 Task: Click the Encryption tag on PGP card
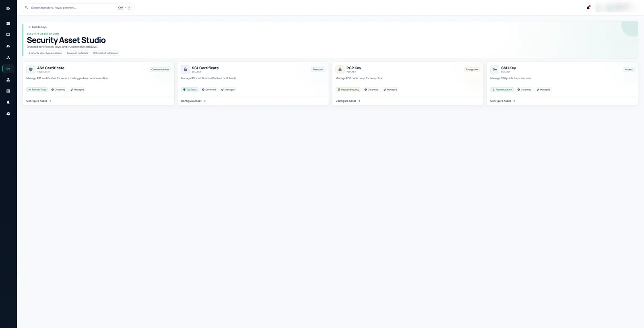point(472,70)
